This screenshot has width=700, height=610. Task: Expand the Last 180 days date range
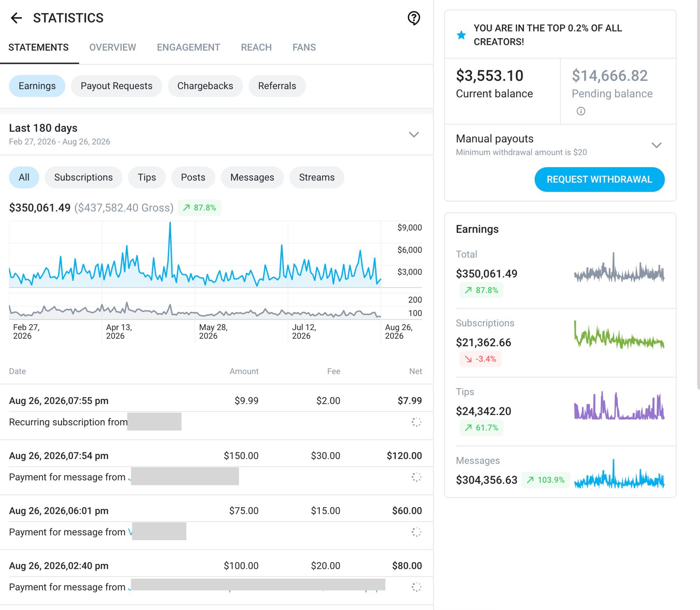pos(414,134)
